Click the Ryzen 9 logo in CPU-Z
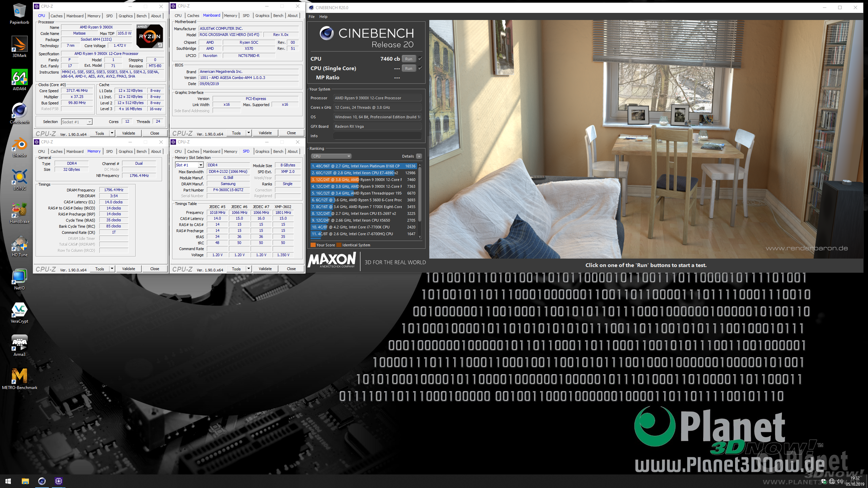 click(x=150, y=36)
